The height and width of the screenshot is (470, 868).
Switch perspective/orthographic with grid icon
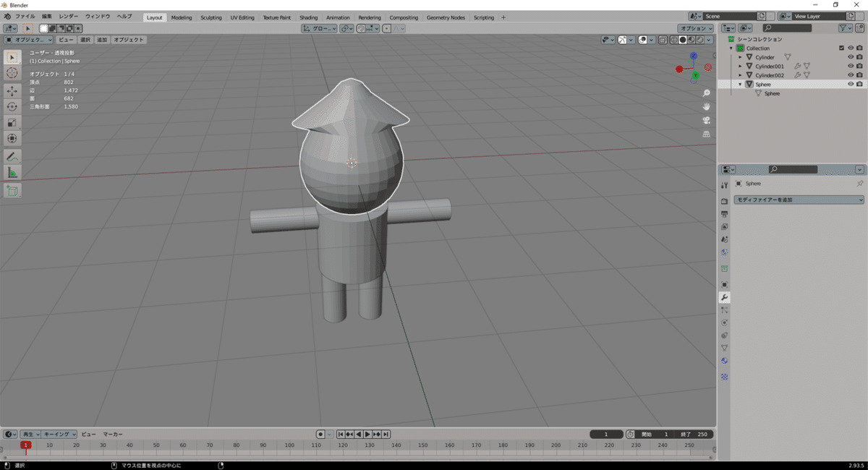point(706,134)
